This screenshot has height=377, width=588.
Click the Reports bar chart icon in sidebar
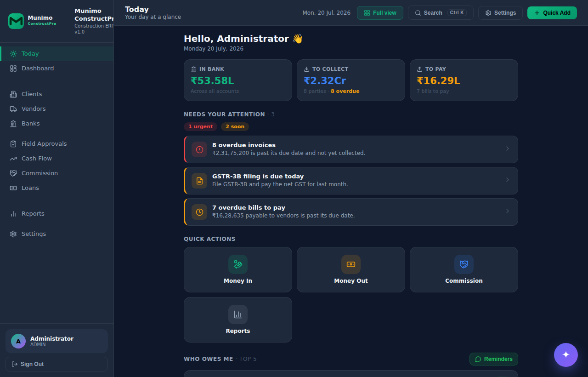pos(13,214)
